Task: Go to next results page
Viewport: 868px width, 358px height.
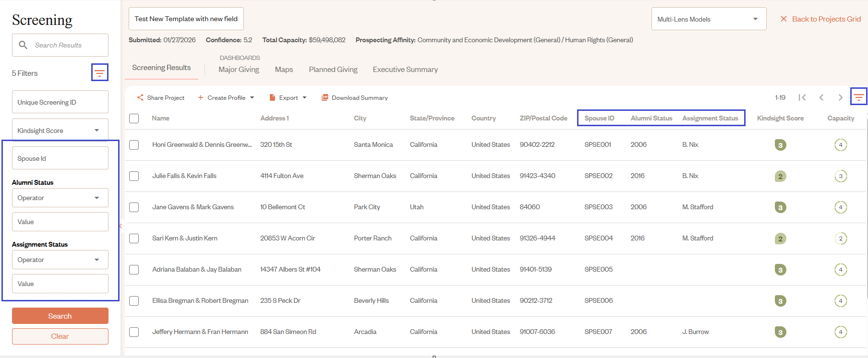Action: (x=840, y=97)
